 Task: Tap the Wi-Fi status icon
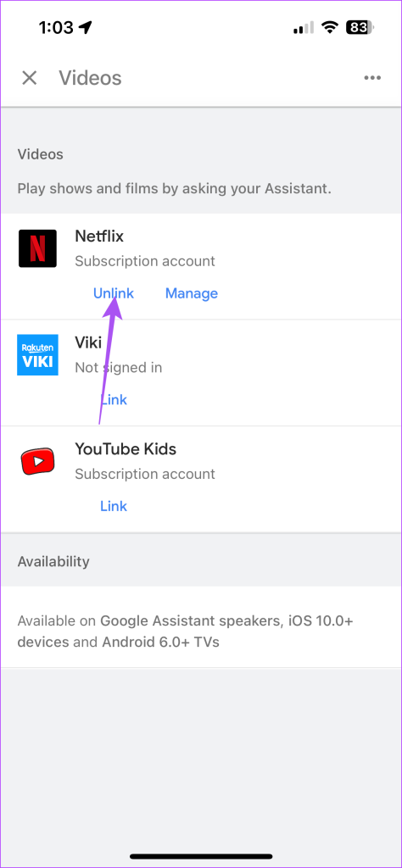330,28
